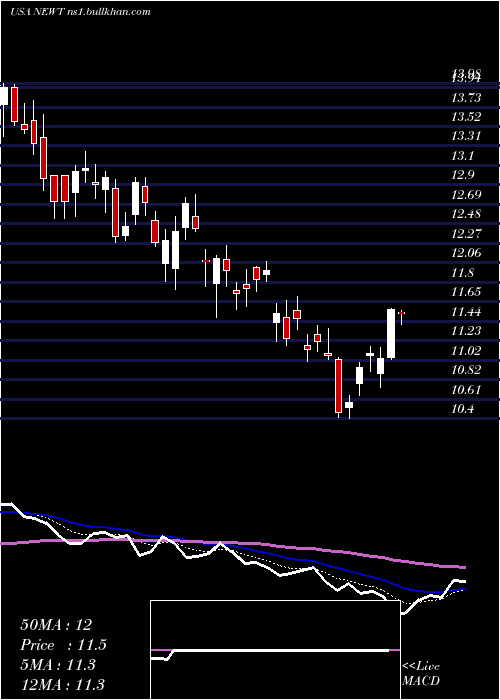The width and height of the screenshot is (500, 700).
Task: Click the 50MA : 12 legend text
Action: tap(56, 625)
